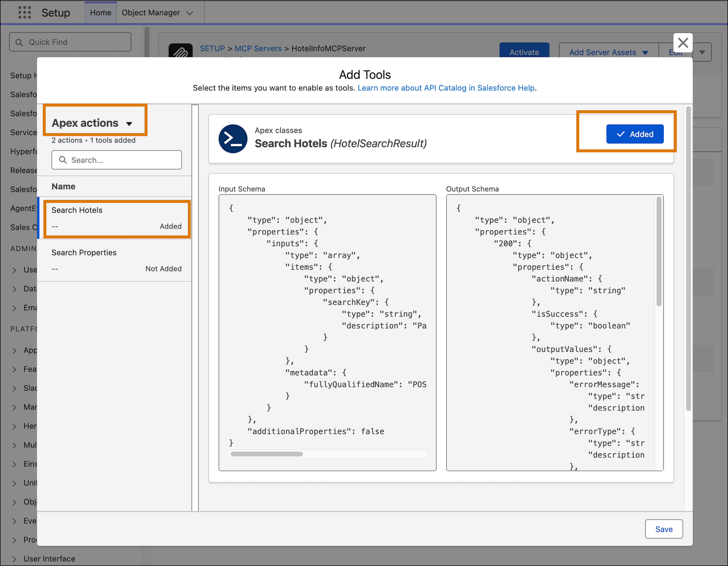Screen dimensions: 728x566
Task: Click the Apex classes terminal icon
Action: tap(233, 139)
